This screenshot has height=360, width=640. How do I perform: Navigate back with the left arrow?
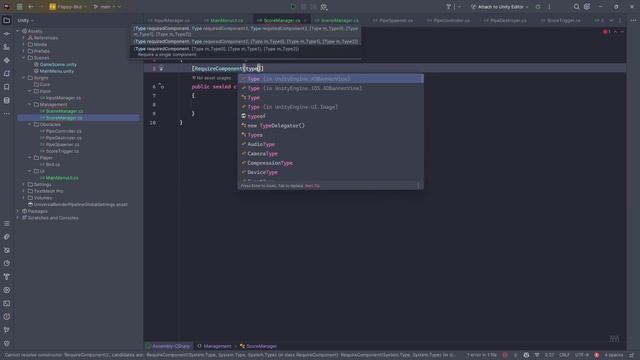coord(31,7)
